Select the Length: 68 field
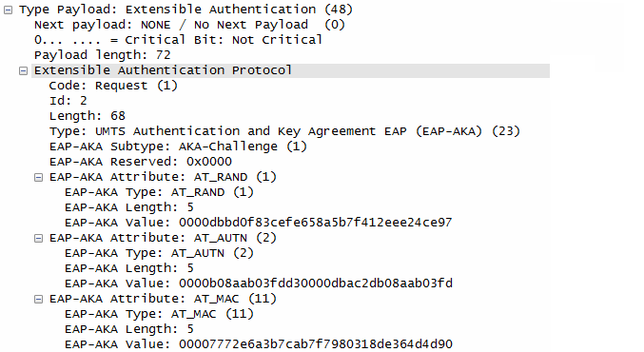644x352 pixels. [x=88, y=116]
